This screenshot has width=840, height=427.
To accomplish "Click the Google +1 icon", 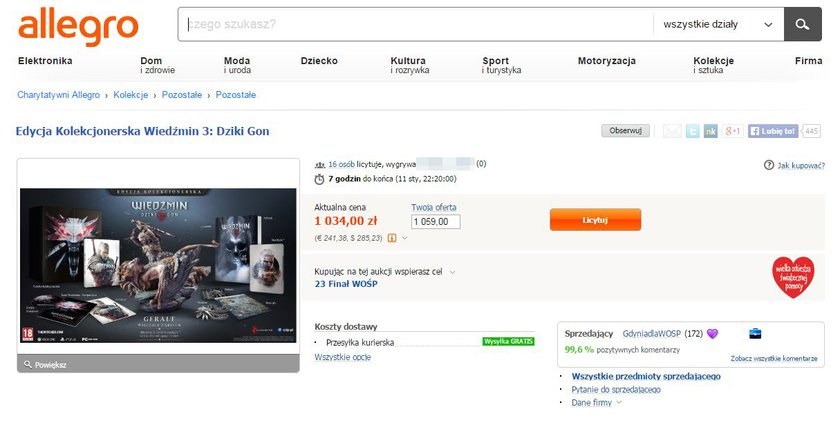I will tap(732, 131).
